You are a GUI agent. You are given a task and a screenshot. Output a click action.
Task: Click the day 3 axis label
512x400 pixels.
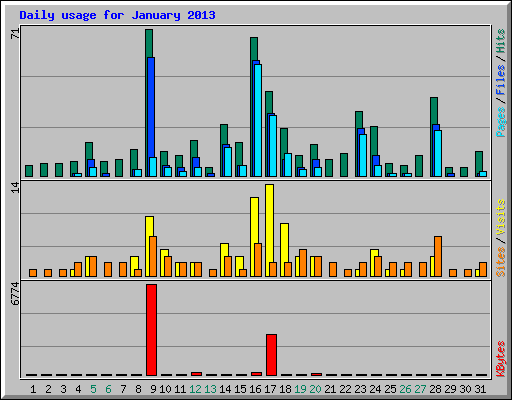(x=63, y=389)
